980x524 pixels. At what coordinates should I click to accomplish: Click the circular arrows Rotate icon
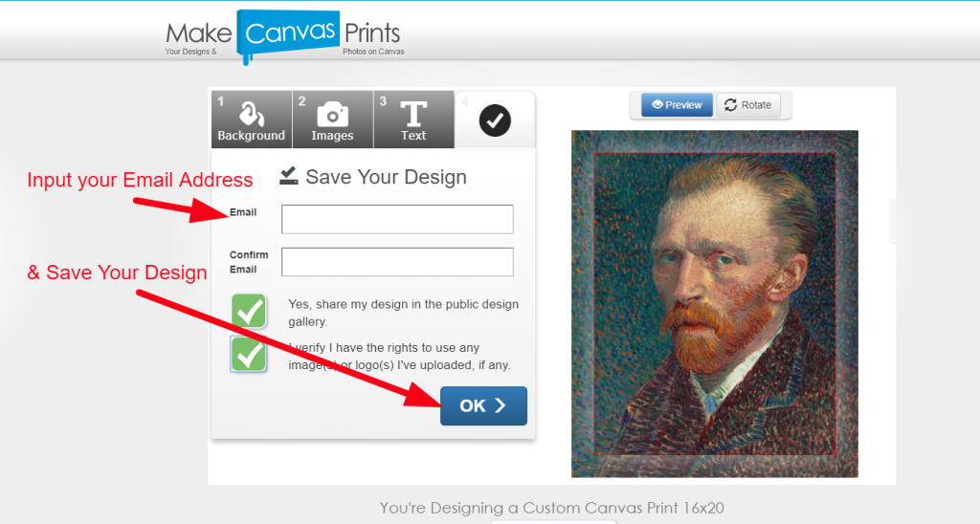click(730, 105)
